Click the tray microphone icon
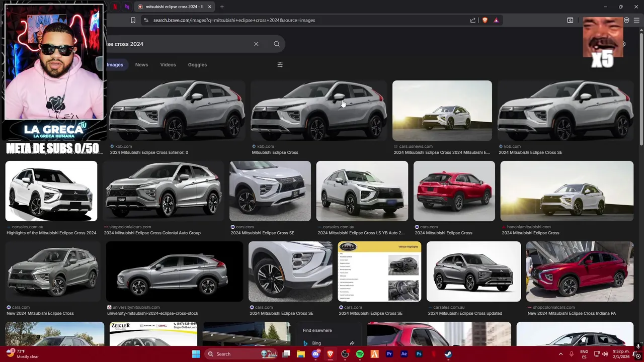The image size is (644, 362). click(572, 354)
